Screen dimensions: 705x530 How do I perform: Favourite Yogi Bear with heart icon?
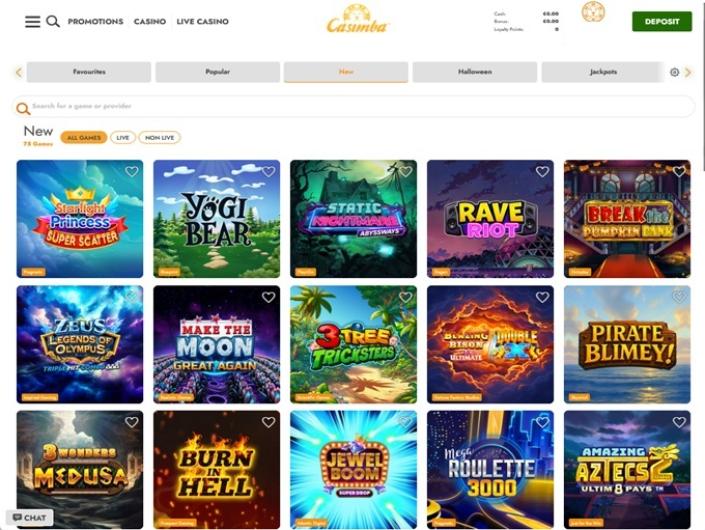pos(268,171)
